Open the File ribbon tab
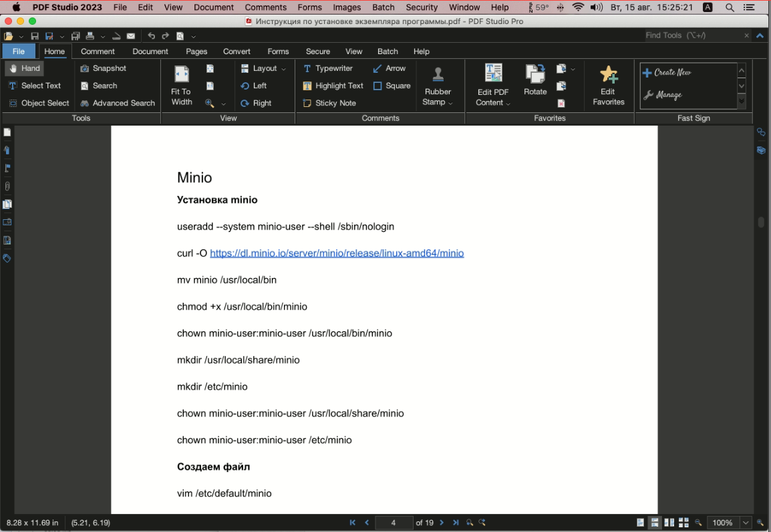771x532 pixels. point(19,51)
